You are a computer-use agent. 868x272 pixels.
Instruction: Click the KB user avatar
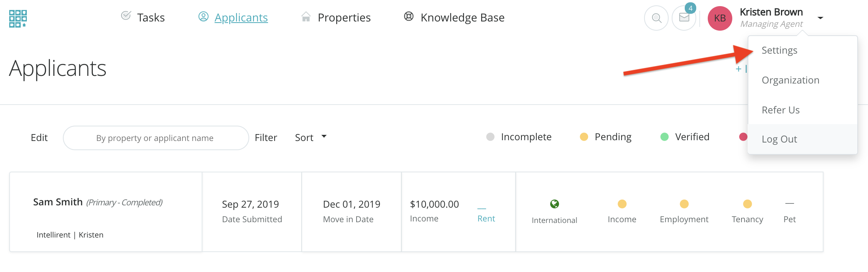[x=720, y=18]
